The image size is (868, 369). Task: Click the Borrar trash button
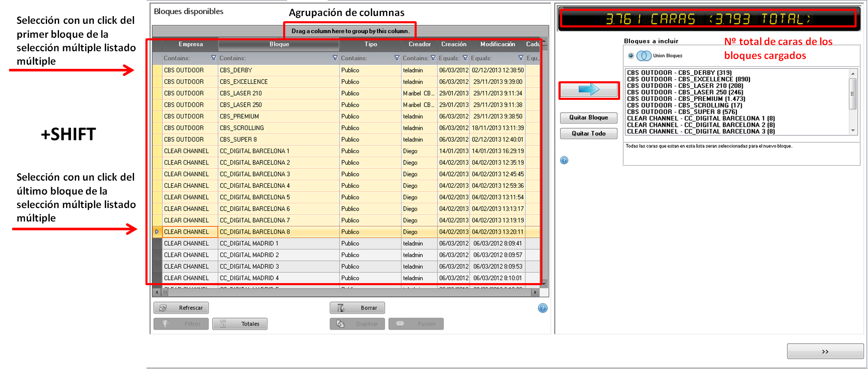(x=357, y=308)
